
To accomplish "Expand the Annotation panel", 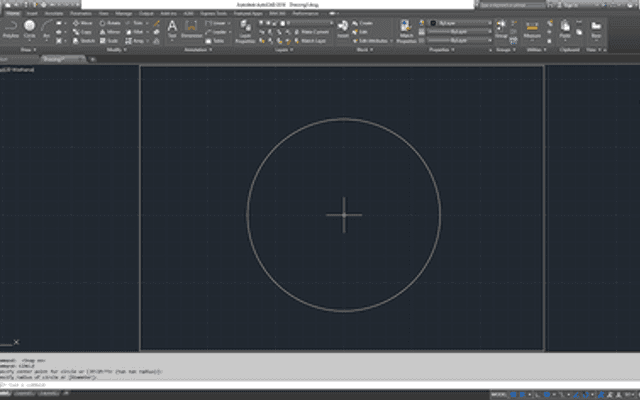I will click(198, 50).
